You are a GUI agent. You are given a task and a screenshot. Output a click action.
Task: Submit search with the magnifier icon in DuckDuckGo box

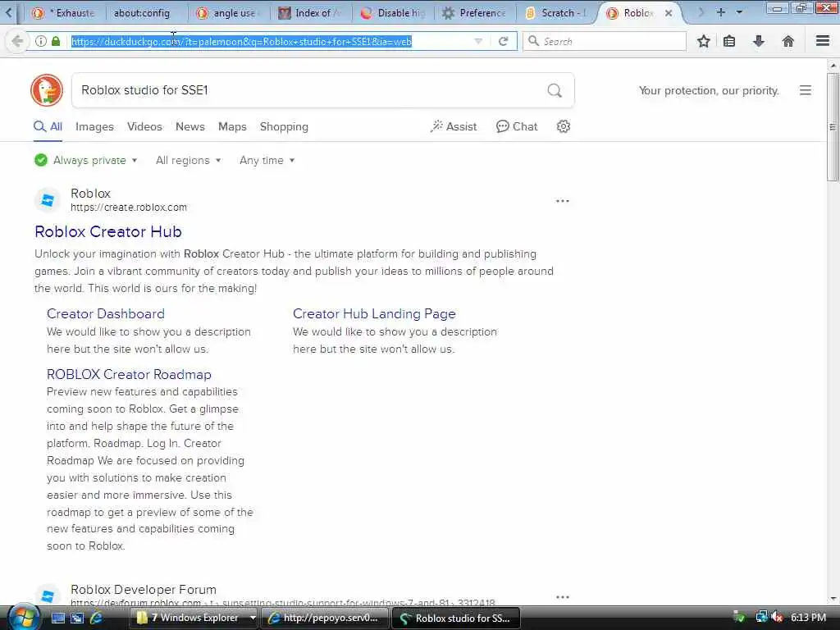pyautogui.click(x=555, y=90)
